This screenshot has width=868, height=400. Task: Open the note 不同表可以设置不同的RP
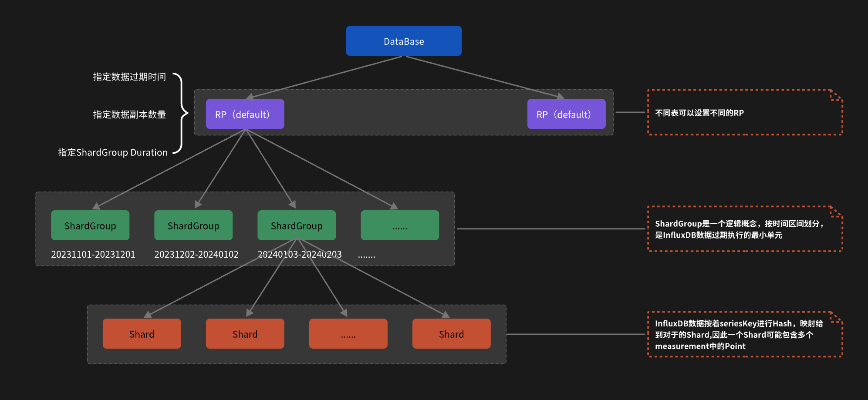(x=745, y=113)
